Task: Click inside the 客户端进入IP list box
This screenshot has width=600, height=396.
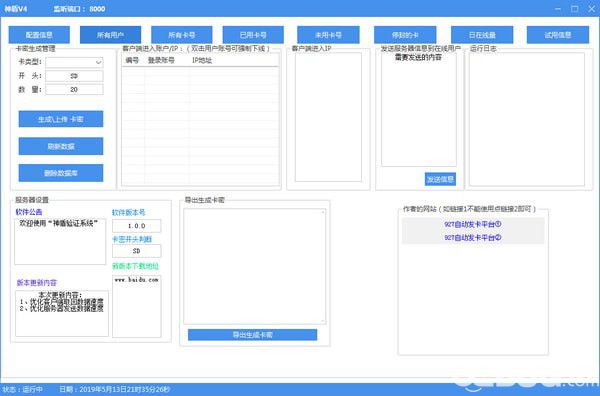Action: [328, 117]
